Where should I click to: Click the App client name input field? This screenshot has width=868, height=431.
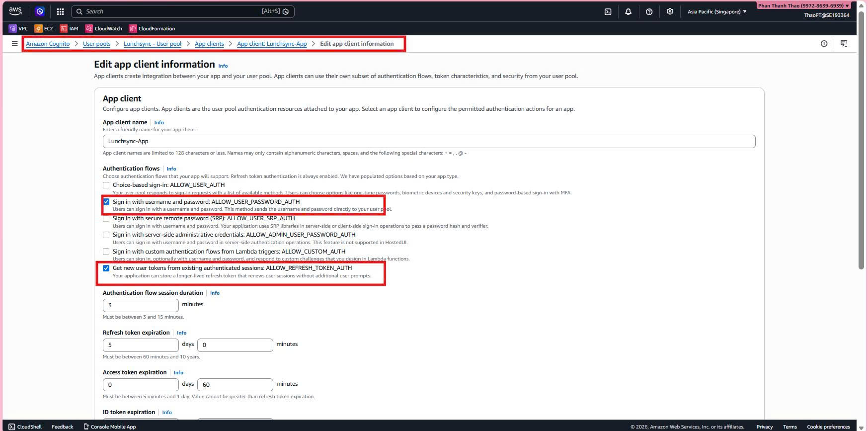click(x=428, y=141)
